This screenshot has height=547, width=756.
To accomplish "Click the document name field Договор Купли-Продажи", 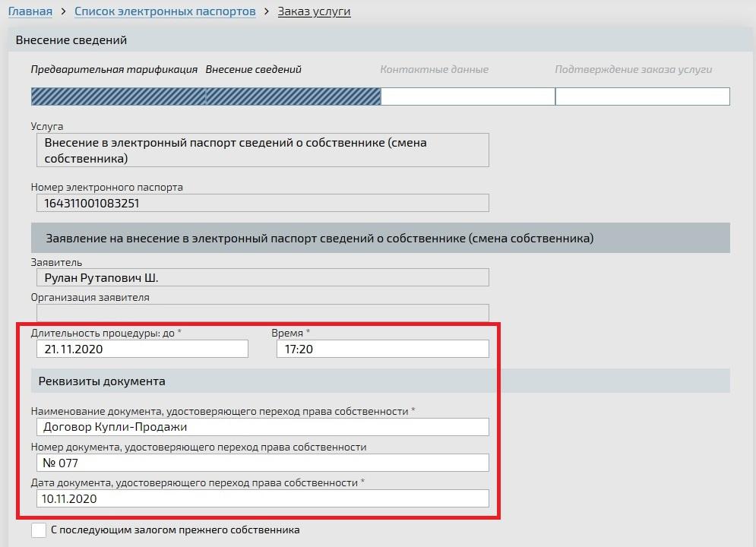I will (263, 427).
